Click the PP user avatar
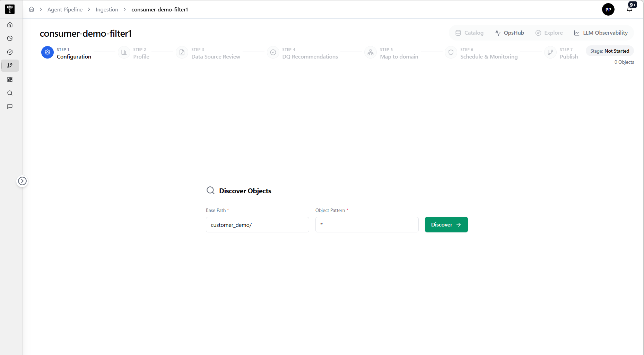 pyautogui.click(x=608, y=9)
